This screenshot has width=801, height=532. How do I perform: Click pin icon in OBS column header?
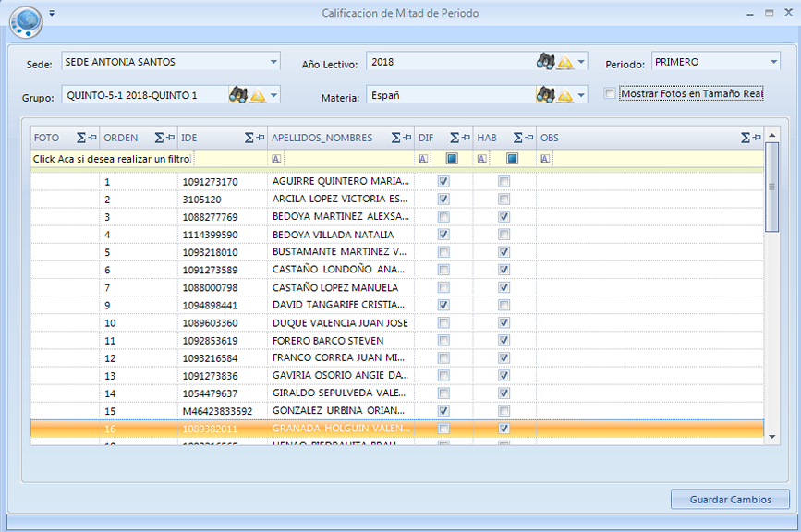pyautogui.click(x=756, y=138)
